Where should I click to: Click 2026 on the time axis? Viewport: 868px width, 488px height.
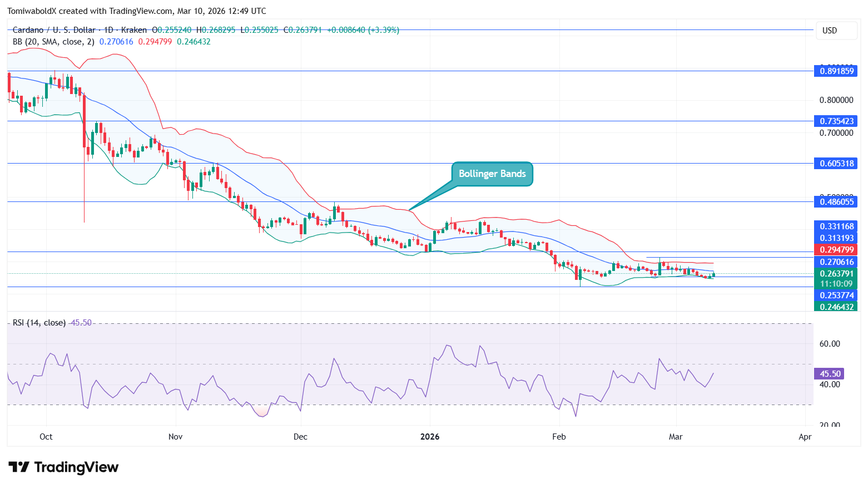pyautogui.click(x=429, y=437)
